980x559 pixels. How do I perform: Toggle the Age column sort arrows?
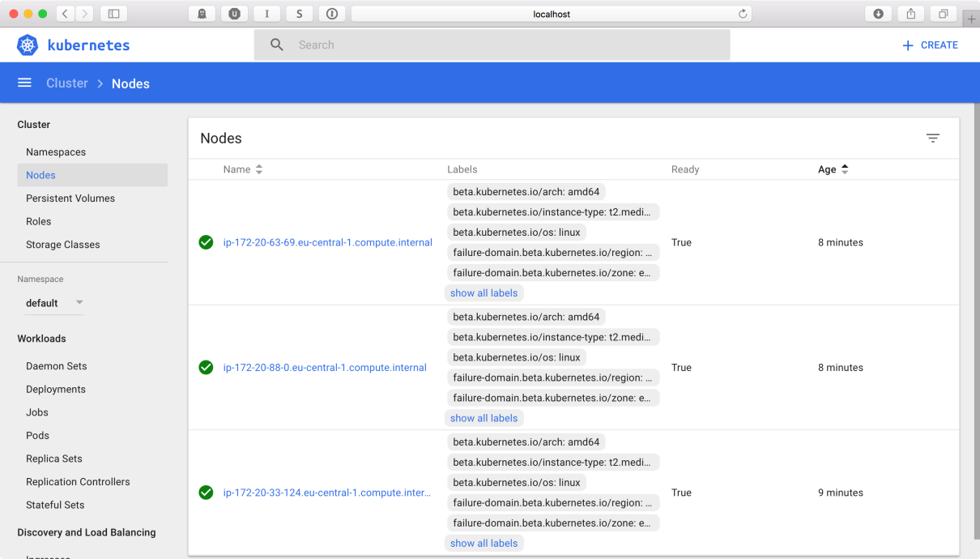pos(845,169)
